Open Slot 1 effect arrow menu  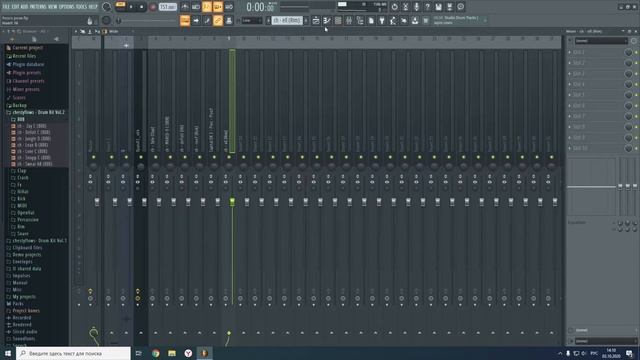click(x=570, y=52)
